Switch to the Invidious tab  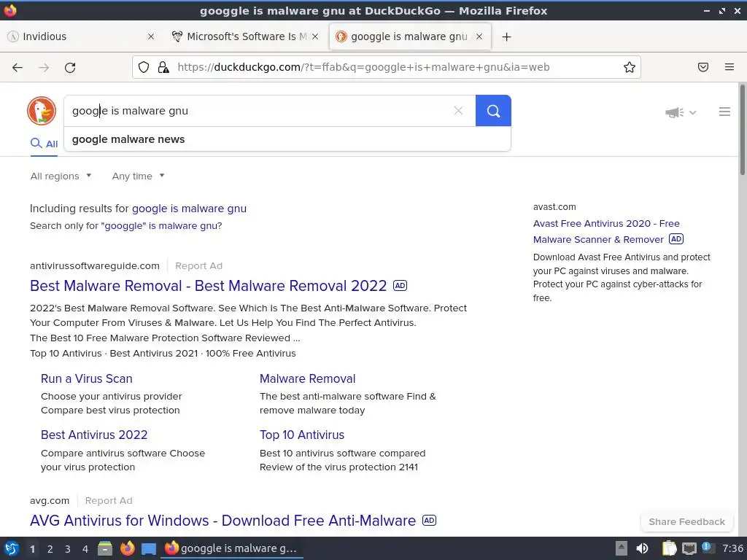tap(81, 36)
